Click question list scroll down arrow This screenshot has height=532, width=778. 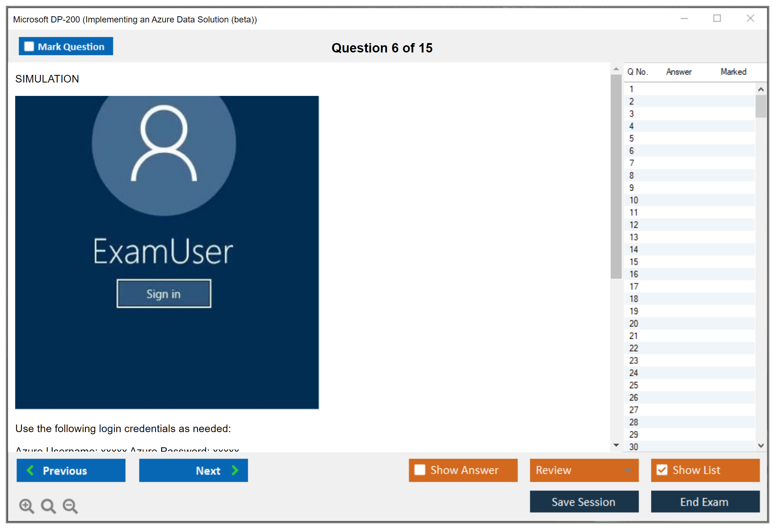coord(761,446)
